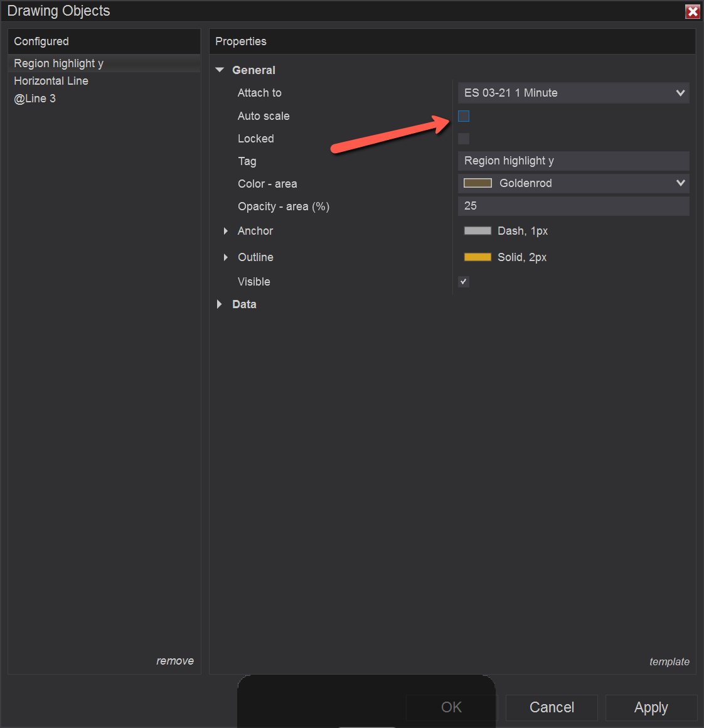The image size is (704, 728).
Task: Collapse the General section
Action: [x=220, y=70]
